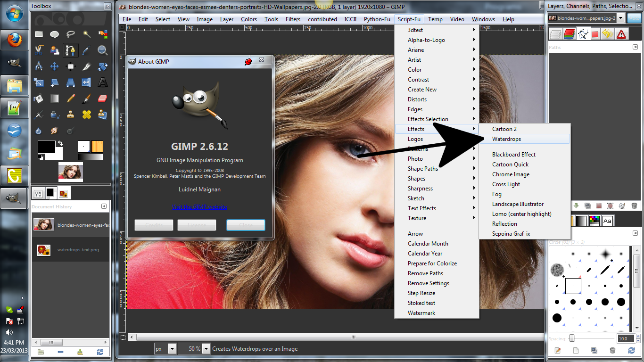Select the Clone stamp tool
Image resolution: width=644 pixels, height=362 pixels.
click(71, 114)
